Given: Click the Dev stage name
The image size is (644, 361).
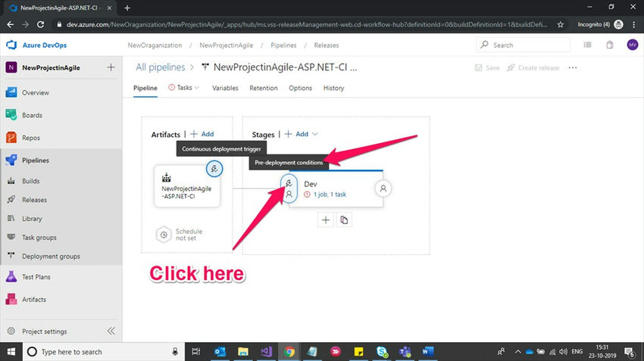Looking at the screenshot, I should 311,184.
